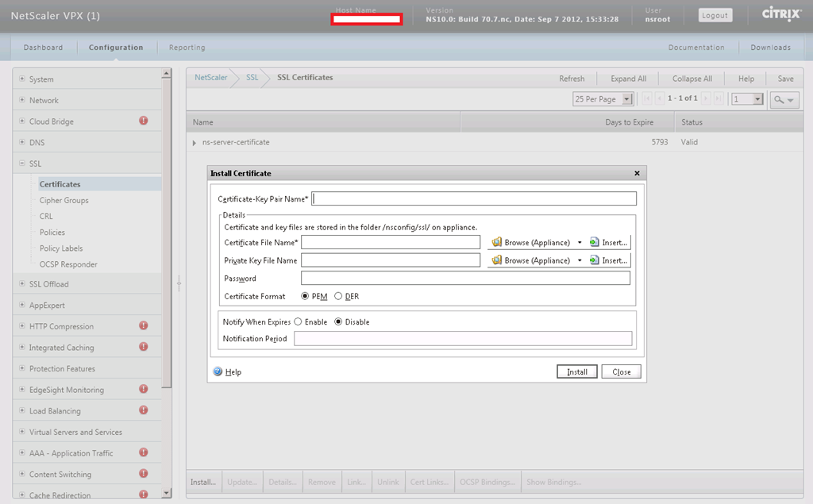Switch to the Dashboard tab
This screenshot has width=813, height=504.
tap(43, 48)
